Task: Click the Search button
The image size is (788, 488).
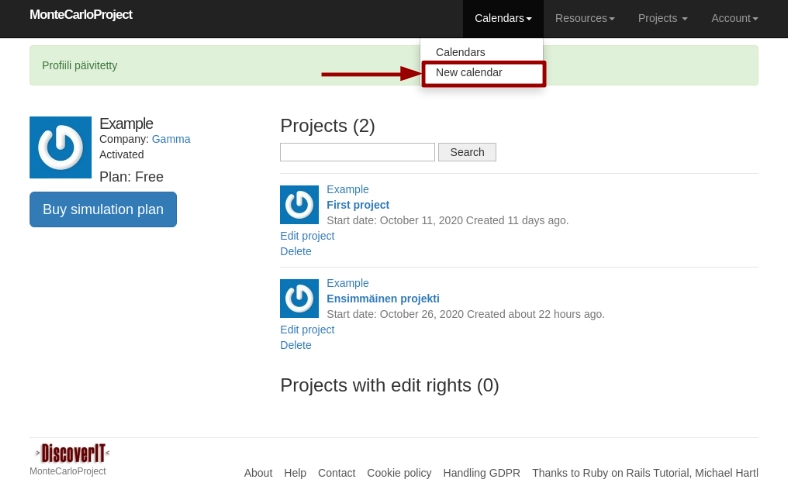Action: (x=467, y=152)
